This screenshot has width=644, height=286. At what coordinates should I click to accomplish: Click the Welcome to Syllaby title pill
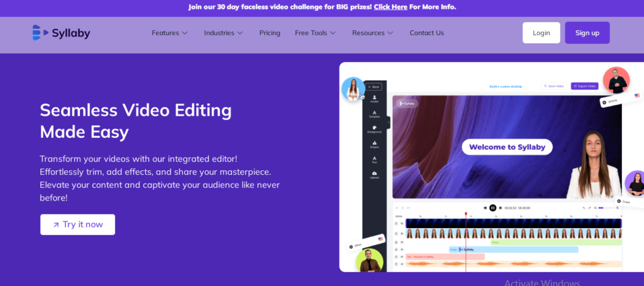[508, 147]
